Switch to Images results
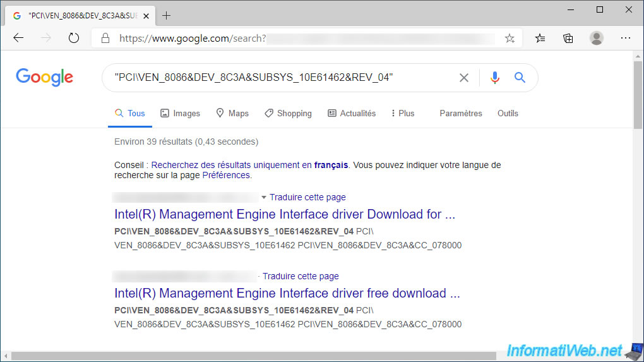 click(181, 114)
